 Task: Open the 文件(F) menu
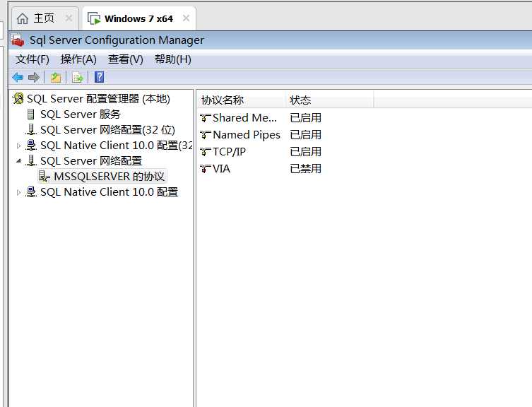tap(32, 59)
